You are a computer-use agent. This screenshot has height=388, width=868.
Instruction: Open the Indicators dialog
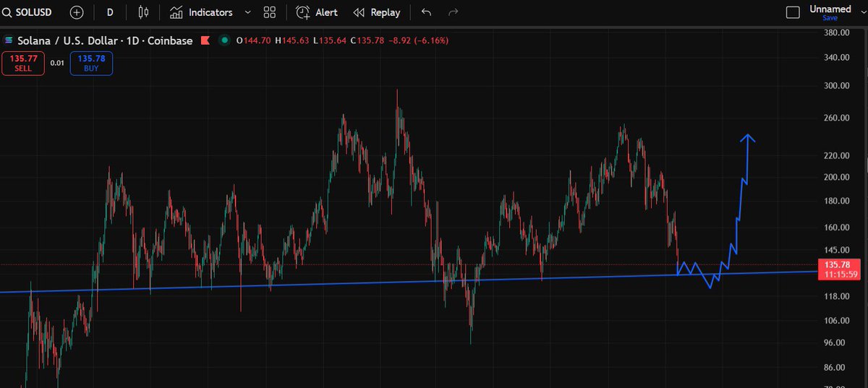coord(202,12)
